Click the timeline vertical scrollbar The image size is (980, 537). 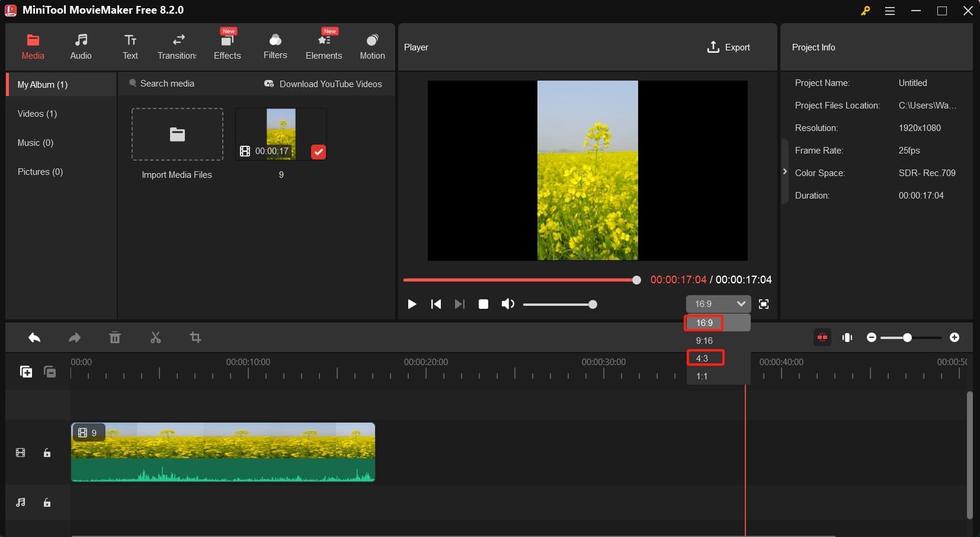click(x=970, y=455)
